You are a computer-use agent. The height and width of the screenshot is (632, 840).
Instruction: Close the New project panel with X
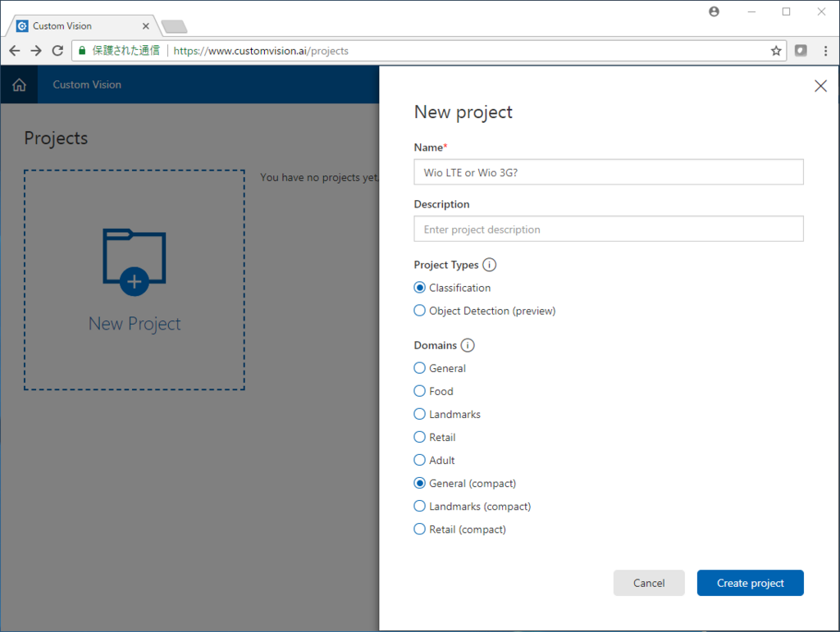[820, 85]
